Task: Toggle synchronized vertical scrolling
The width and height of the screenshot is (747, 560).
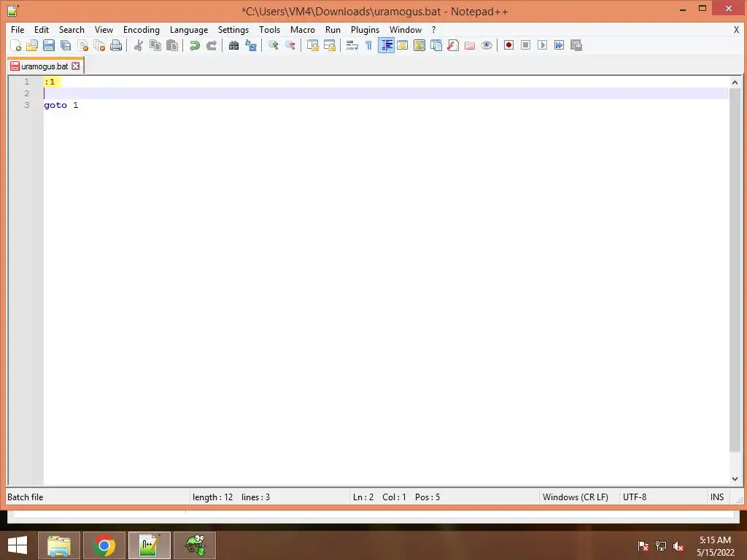Action: [x=312, y=45]
